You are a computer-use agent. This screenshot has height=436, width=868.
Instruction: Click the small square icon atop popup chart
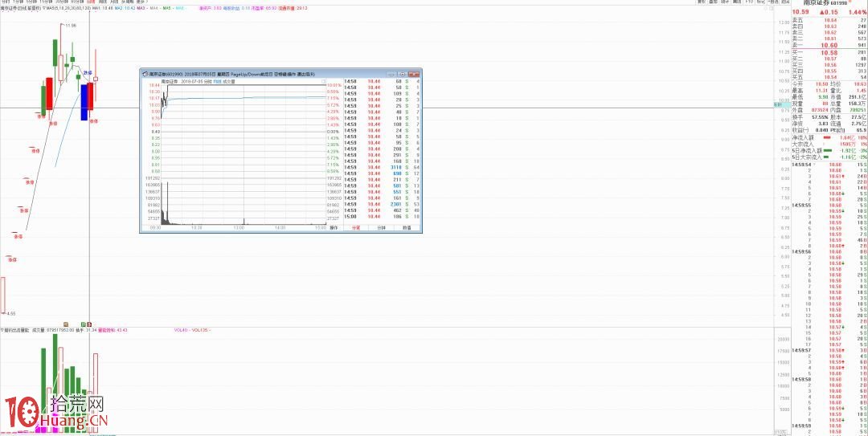pyautogui.click(x=324, y=81)
